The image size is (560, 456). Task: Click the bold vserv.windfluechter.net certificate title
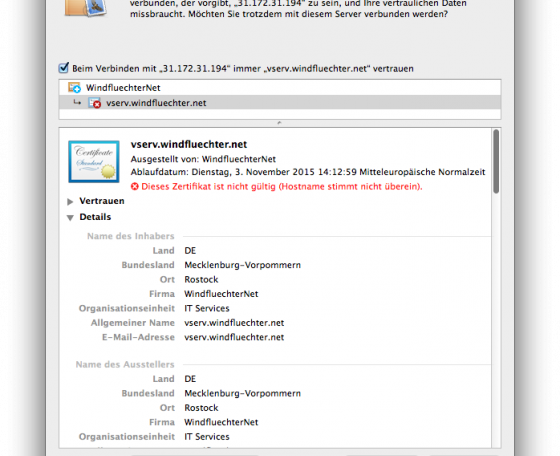tap(189, 144)
